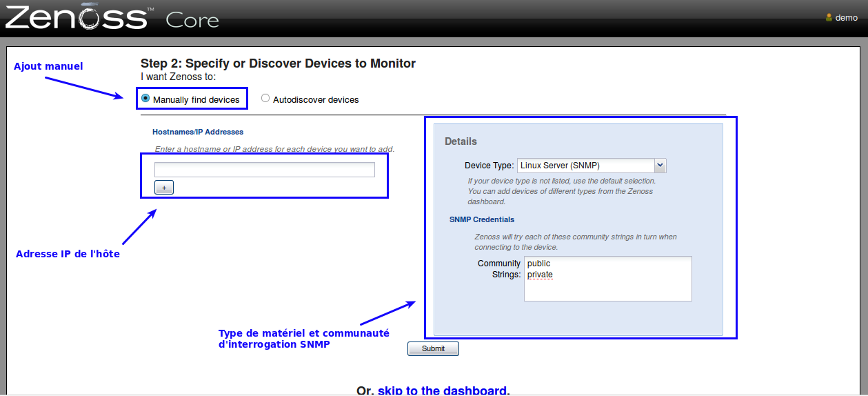The width and height of the screenshot is (868, 396).
Task: Click the Details panel heading
Action: pos(461,141)
